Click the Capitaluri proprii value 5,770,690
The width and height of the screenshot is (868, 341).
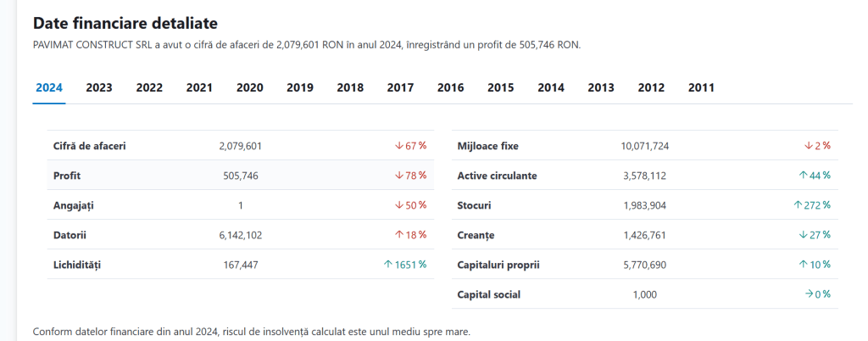(x=644, y=265)
